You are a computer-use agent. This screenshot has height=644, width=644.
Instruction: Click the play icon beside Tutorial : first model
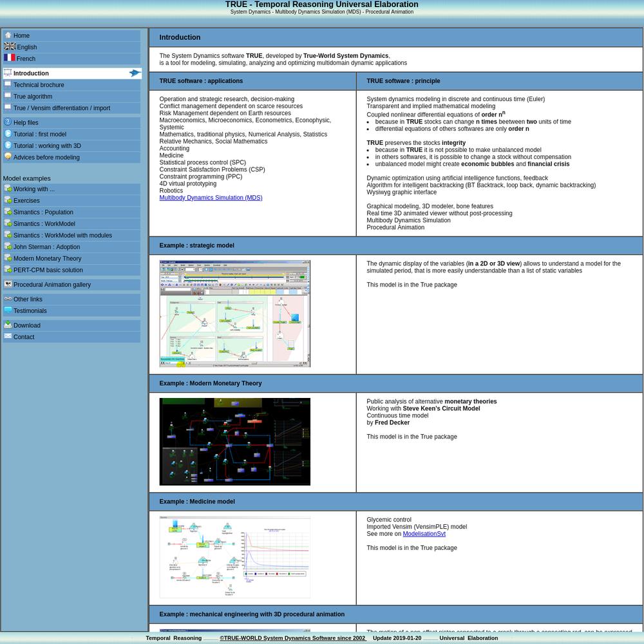tap(8, 133)
